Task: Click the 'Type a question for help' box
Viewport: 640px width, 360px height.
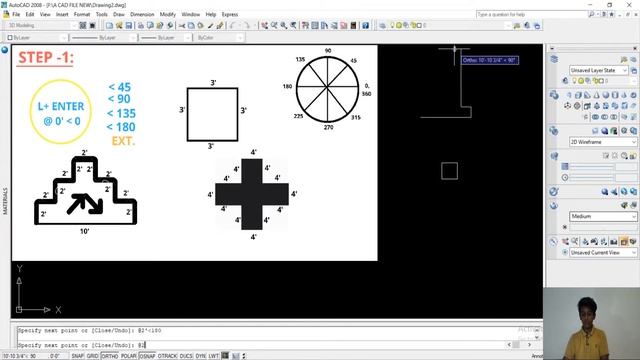Action: 531,14
